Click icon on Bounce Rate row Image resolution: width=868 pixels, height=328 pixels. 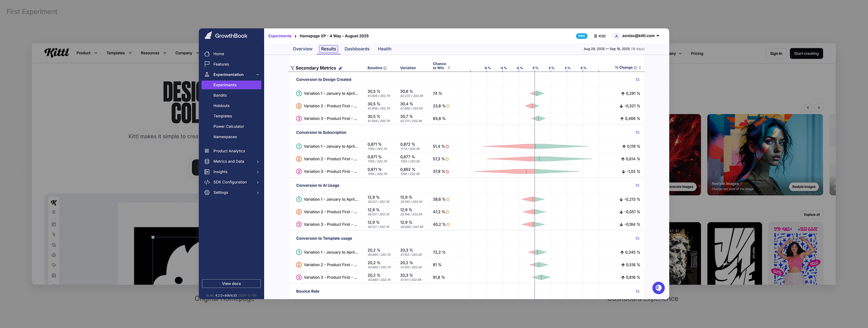(x=637, y=291)
